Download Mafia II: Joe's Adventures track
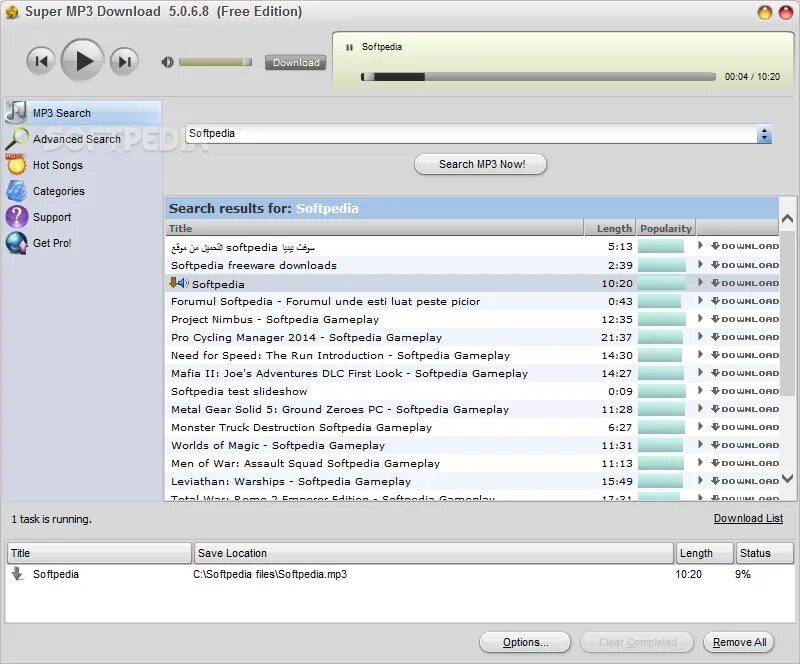Image resolution: width=800 pixels, height=664 pixels. coord(745,373)
